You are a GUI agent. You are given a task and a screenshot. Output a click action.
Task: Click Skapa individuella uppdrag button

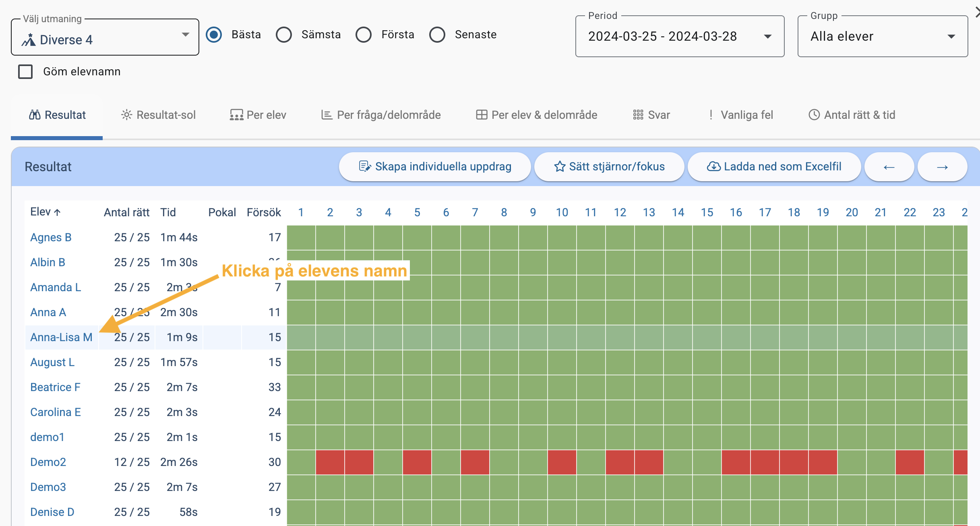[435, 167]
